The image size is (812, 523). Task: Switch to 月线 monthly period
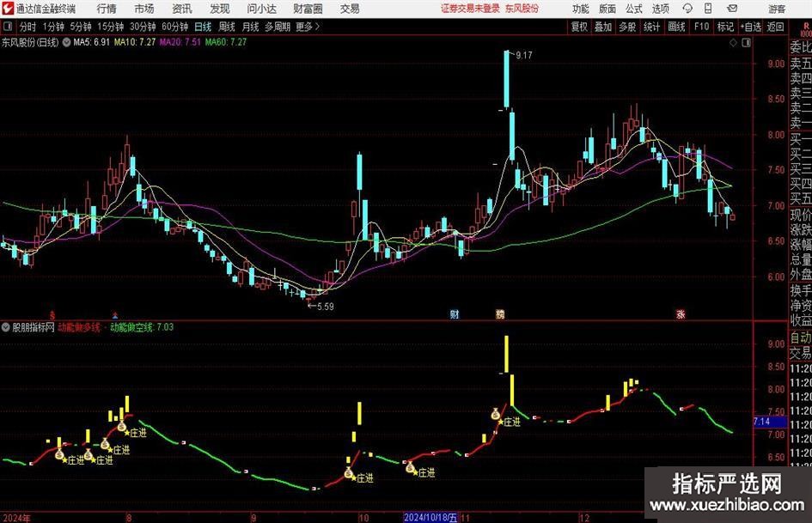tap(250, 27)
